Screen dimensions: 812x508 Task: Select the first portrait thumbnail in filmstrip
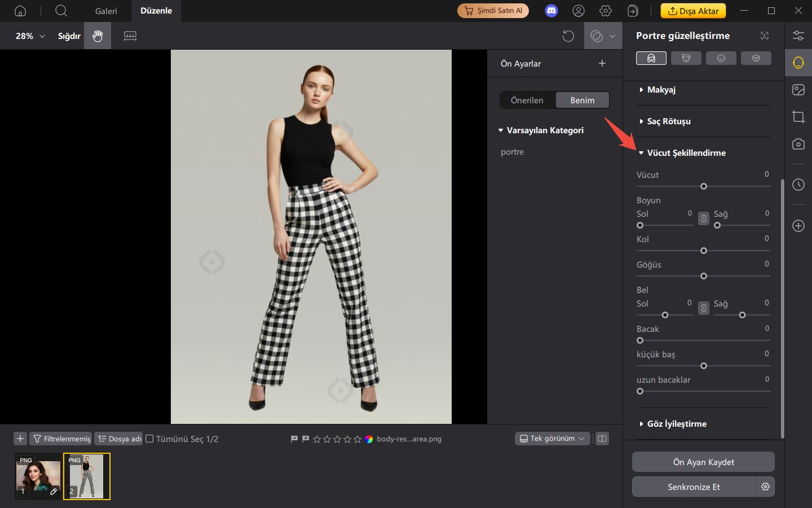coord(38,476)
